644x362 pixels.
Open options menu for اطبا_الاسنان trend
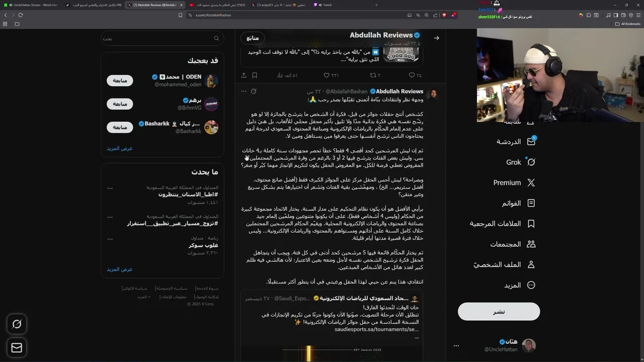pyautogui.click(x=110, y=188)
